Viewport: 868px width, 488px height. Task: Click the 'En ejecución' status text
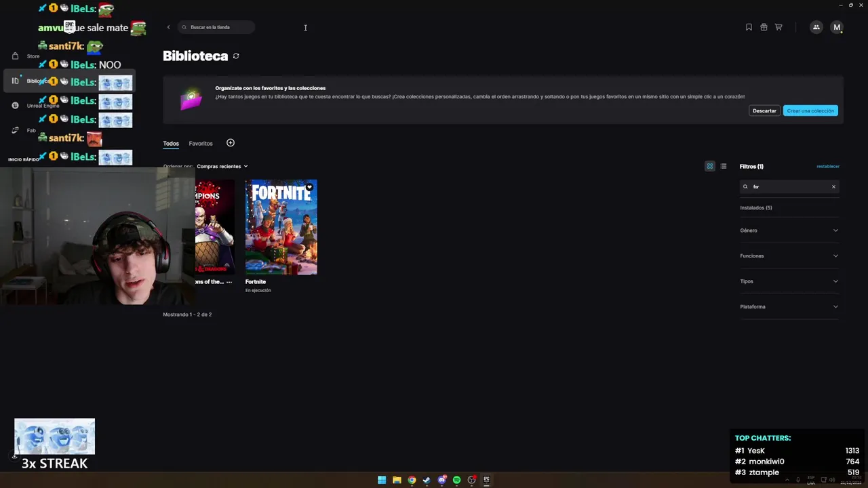point(258,291)
